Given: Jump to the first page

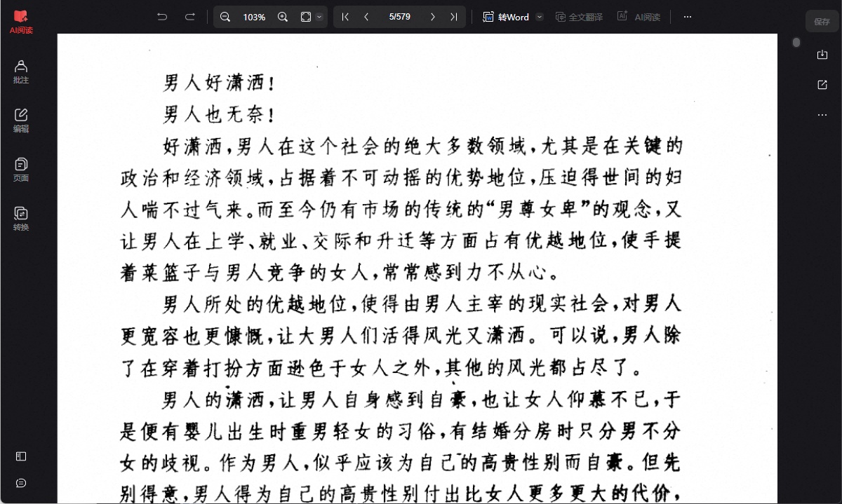Looking at the screenshot, I should (345, 17).
